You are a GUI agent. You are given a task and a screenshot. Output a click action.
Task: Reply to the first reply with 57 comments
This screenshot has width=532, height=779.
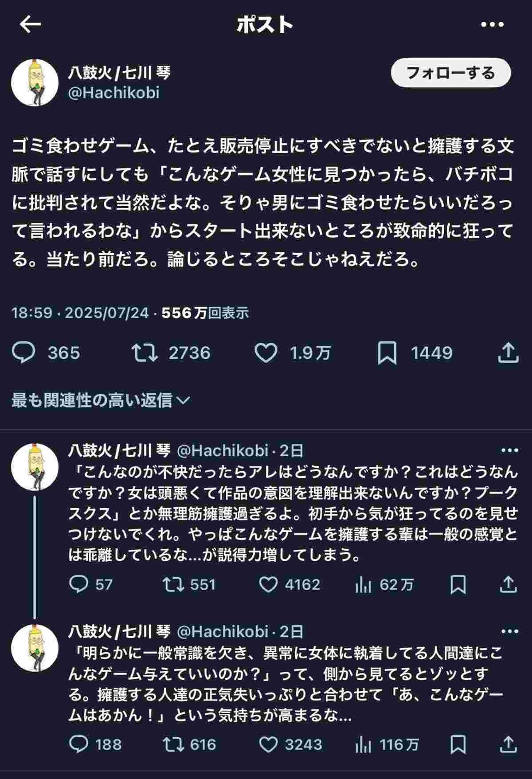(x=79, y=584)
